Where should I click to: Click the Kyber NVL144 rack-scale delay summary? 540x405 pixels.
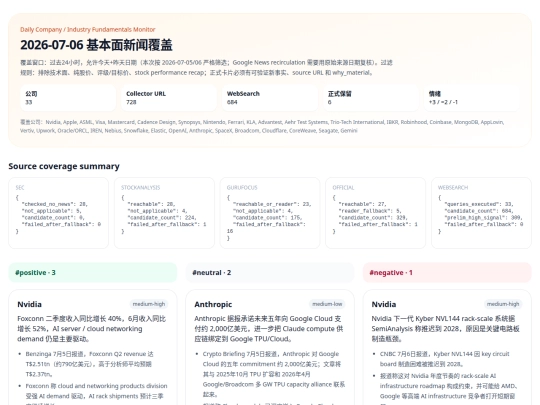click(446, 329)
